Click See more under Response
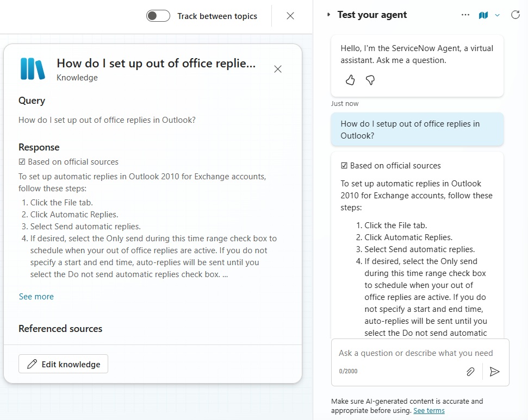528x420 pixels. coord(36,297)
